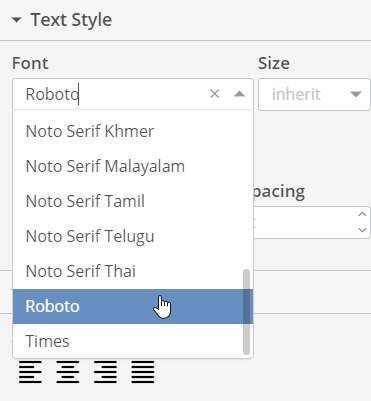Viewport: 371px width, 401px height.
Task: Decrease spacing with the down stepper arrow
Action: pyautogui.click(x=362, y=230)
